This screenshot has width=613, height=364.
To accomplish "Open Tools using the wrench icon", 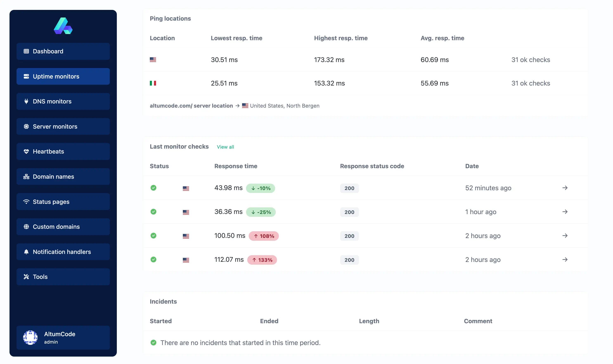I will 26,277.
